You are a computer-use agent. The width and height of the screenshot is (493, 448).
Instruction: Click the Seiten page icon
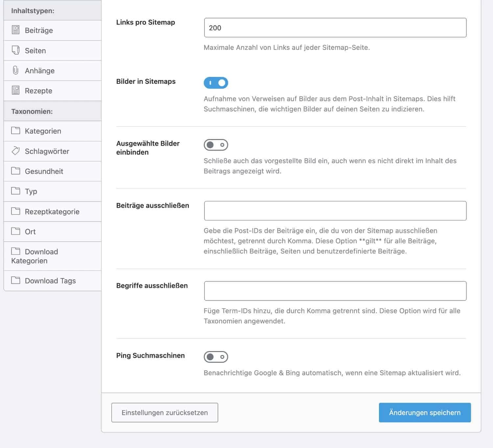[x=15, y=50]
